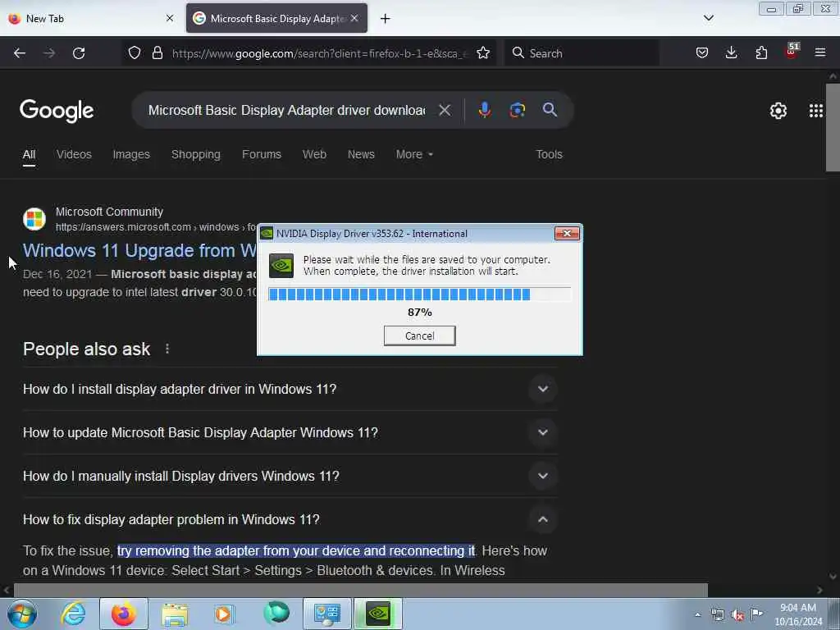Image resolution: width=840 pixels, height=630 pixels.
Task: Switch to the New Tab browser tab
Action: tap(89, 19)
